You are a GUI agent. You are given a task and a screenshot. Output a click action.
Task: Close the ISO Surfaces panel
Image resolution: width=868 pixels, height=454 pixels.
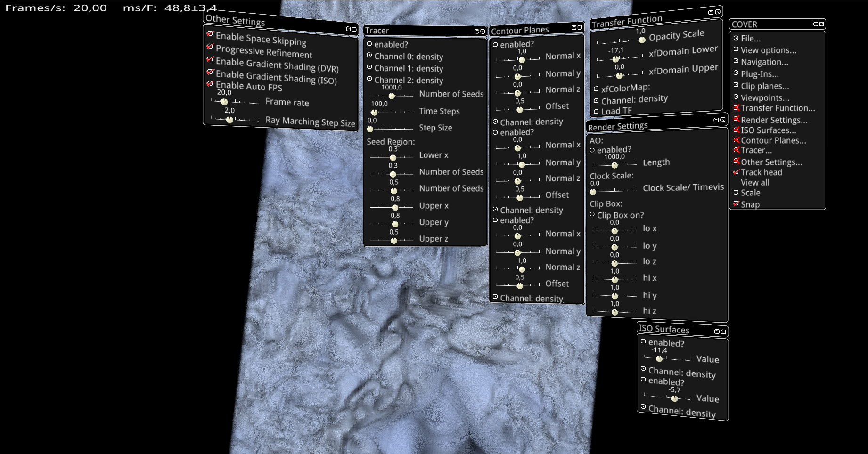coord(723,332)
